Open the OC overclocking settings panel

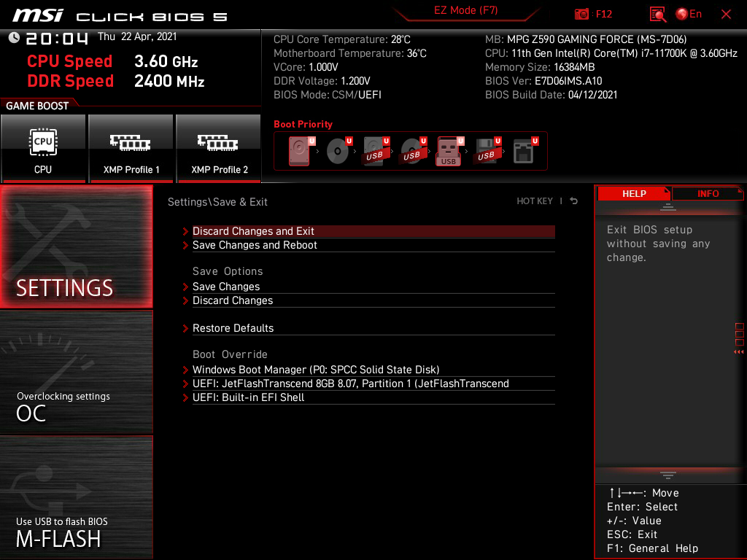tap(76, 373)
